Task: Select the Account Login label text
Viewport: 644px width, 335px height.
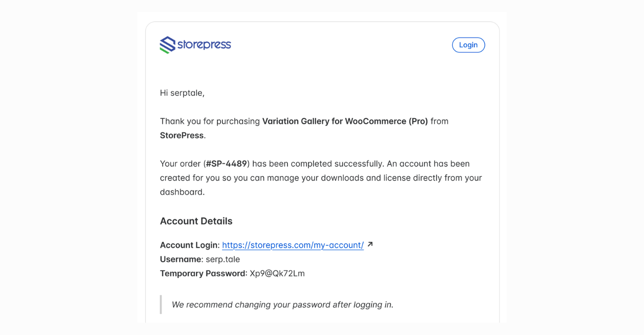Action: [188, 244]
